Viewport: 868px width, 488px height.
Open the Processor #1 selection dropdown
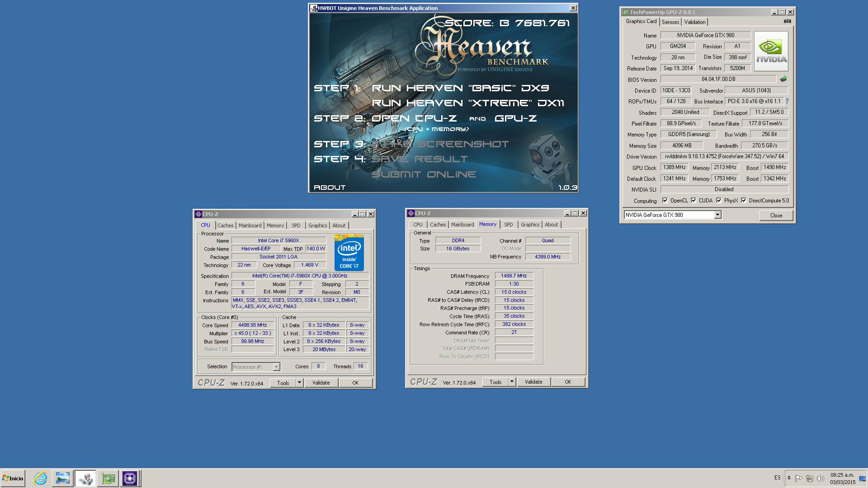(276, 367)
